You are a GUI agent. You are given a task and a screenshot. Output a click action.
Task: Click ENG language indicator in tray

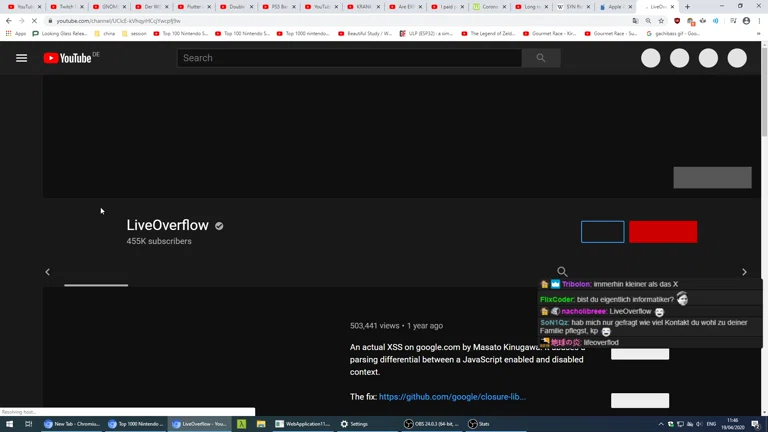click(711, 424)
